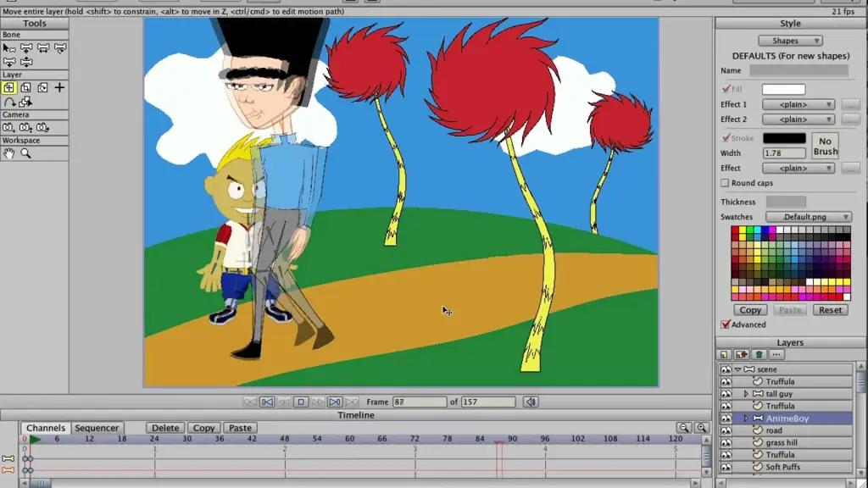Uncheck the Advanced checkbox

pos(726,324)
